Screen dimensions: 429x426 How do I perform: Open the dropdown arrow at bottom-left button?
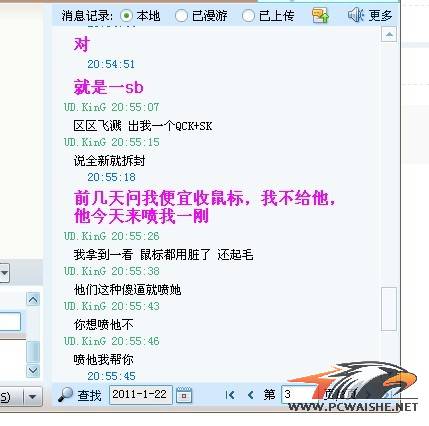[x=32, y=397]
